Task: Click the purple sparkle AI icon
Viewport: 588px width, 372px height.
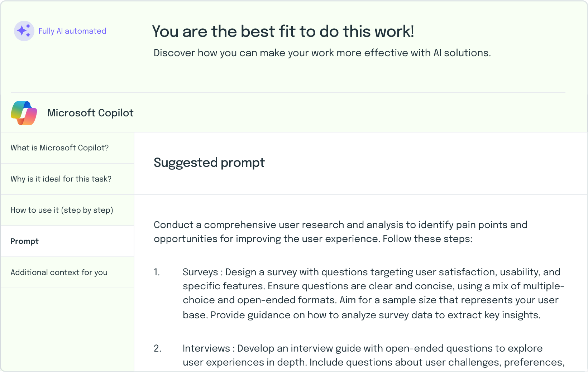Action: (x=24, y=31)
